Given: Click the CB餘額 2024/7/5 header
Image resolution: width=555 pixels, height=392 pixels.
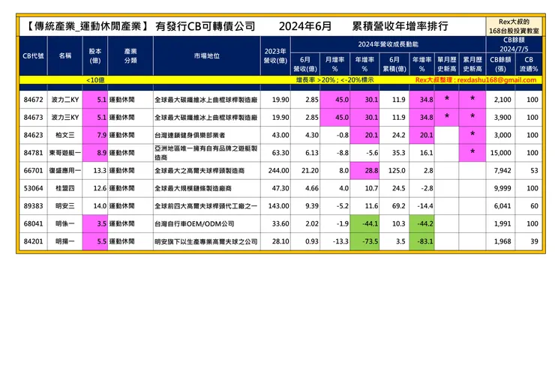Looking at the screenshot, I should tap(514, 44).
